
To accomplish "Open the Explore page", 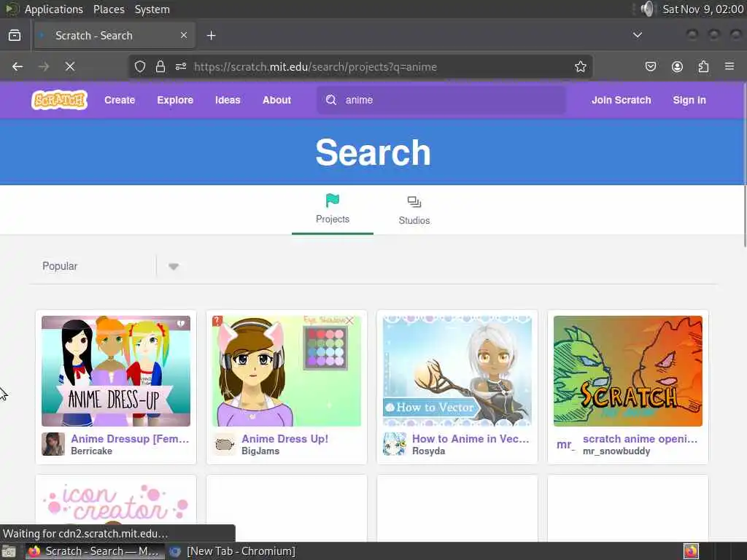I will click(175, 100).
